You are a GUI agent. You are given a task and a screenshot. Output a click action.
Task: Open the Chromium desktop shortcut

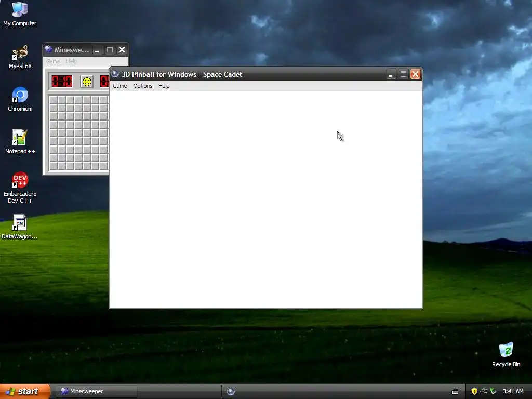tap(20, 99)
